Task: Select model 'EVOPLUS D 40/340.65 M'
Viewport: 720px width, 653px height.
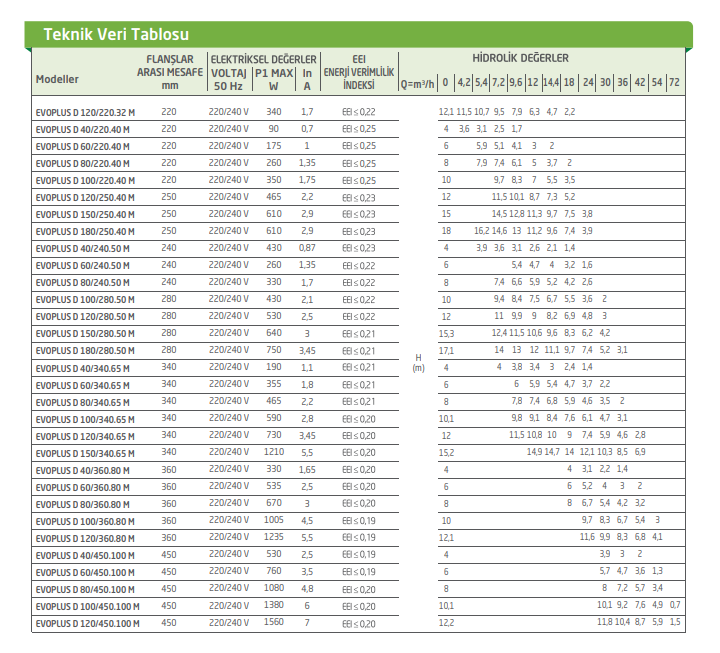Action: [83, 368]
